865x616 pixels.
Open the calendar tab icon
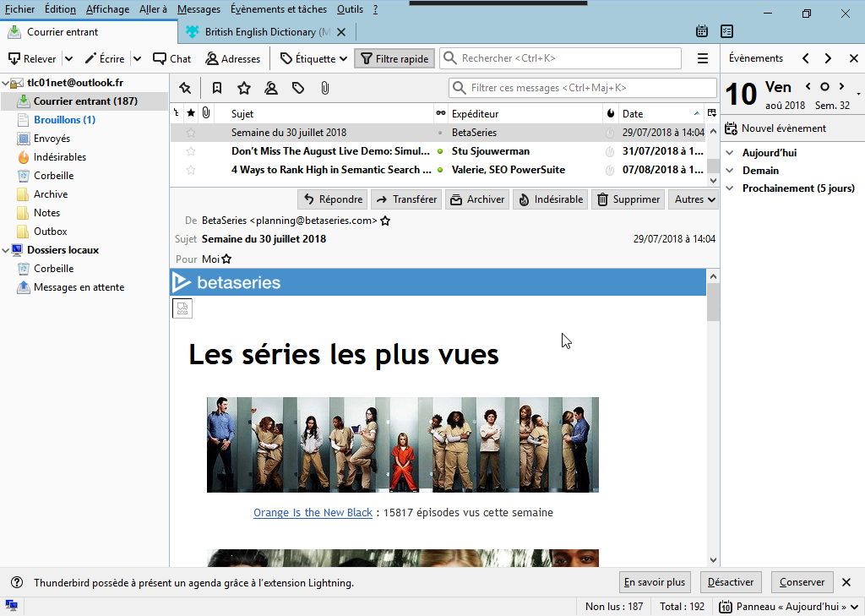702,32
